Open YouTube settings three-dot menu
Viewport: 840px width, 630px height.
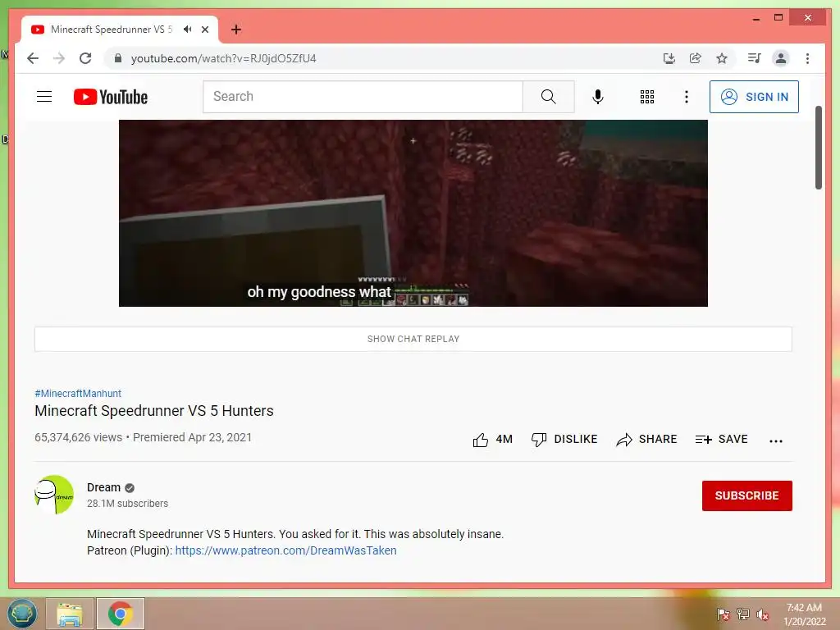tap(687, 97)
